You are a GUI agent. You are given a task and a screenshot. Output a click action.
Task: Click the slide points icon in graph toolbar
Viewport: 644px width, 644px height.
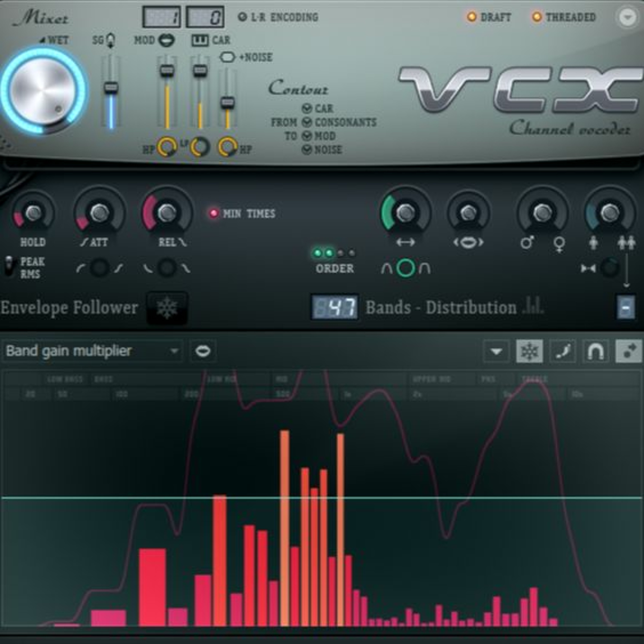(x=628, y=351)
